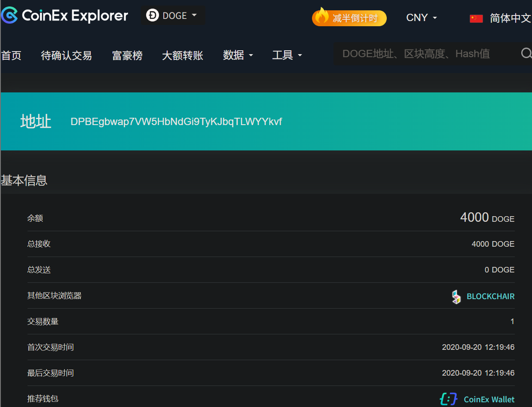Open the CoinEx Wallet link
This screenshot has height=407, width=532.
pos(489,399)
